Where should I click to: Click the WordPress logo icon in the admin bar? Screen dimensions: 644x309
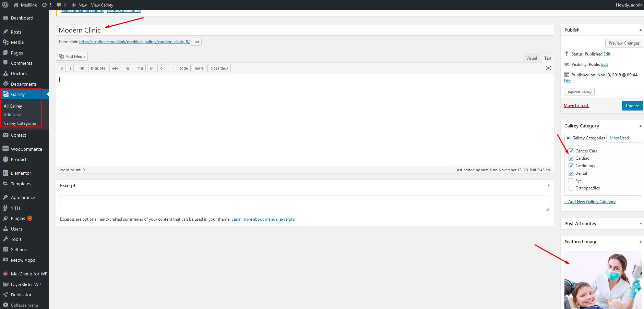[5, 5]
